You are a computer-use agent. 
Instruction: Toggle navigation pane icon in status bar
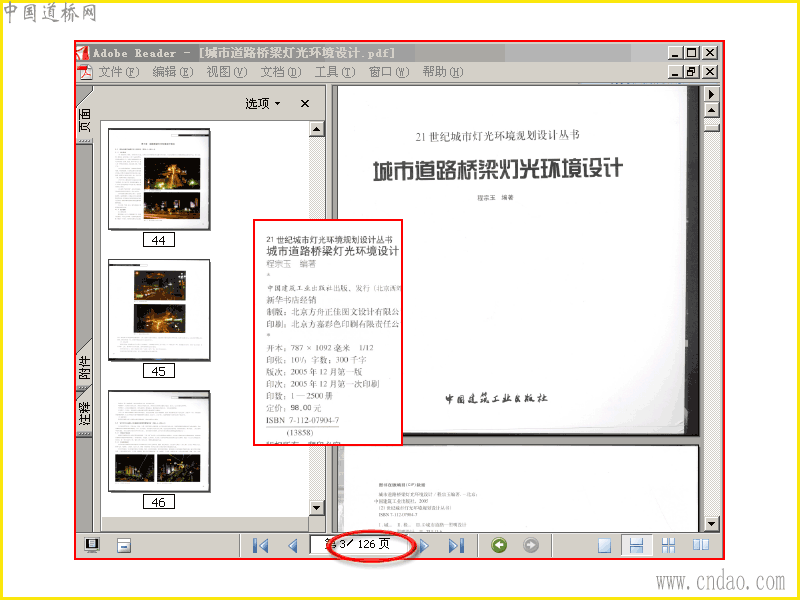92,545
